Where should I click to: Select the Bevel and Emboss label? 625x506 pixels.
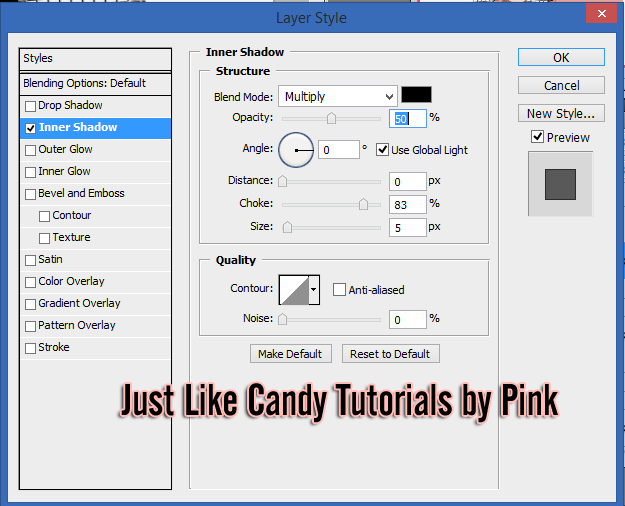point(81,193)
